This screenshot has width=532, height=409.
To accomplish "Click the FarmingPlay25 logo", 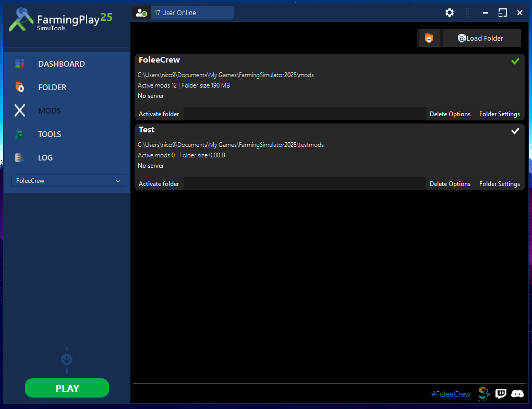I will 61,20.
